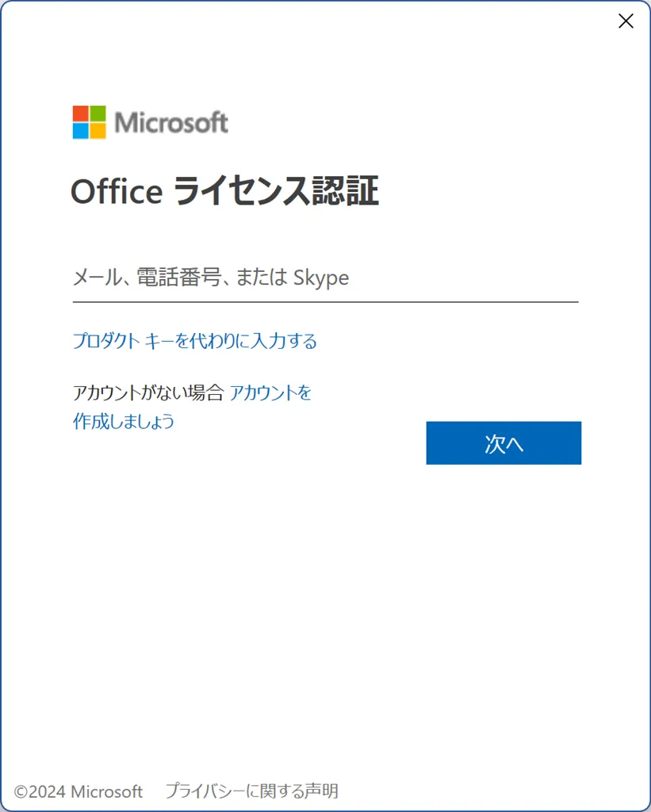Click the "電話番号" placeholder text
Viewport: 651px width, 812px height.
pos(178,278)
